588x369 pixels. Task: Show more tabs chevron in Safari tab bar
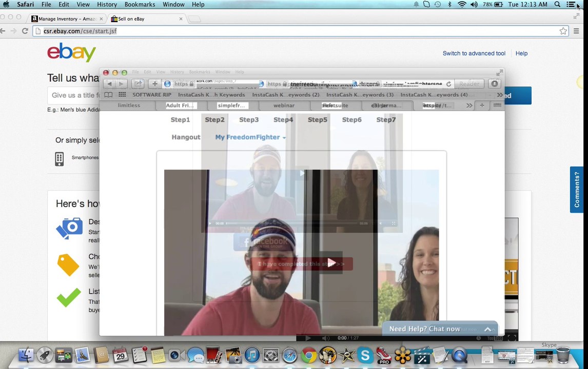[x=469, y=106]
